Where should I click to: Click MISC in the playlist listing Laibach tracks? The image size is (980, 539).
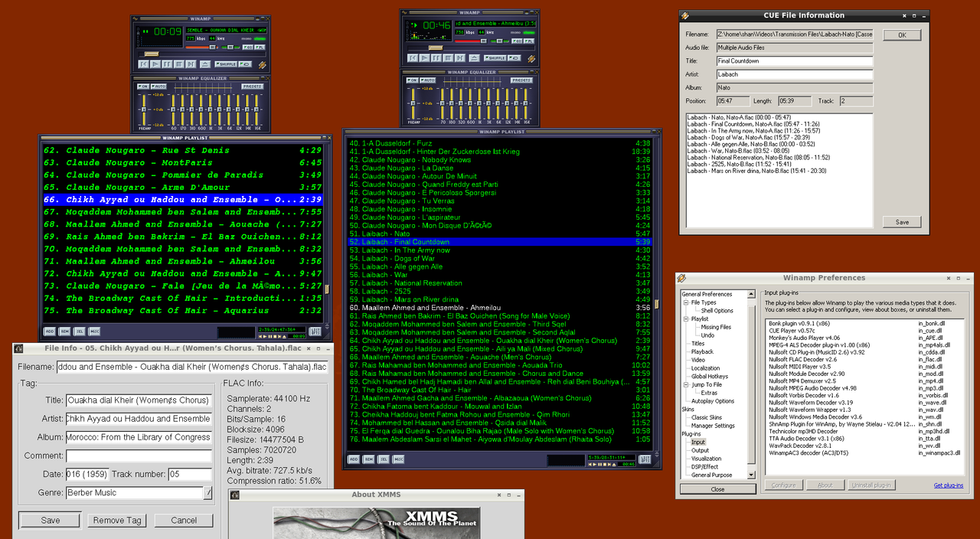398,459
